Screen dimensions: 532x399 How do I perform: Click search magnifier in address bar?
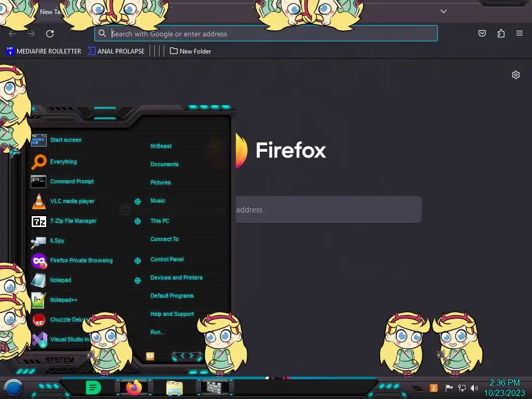[x=102, y=33]
